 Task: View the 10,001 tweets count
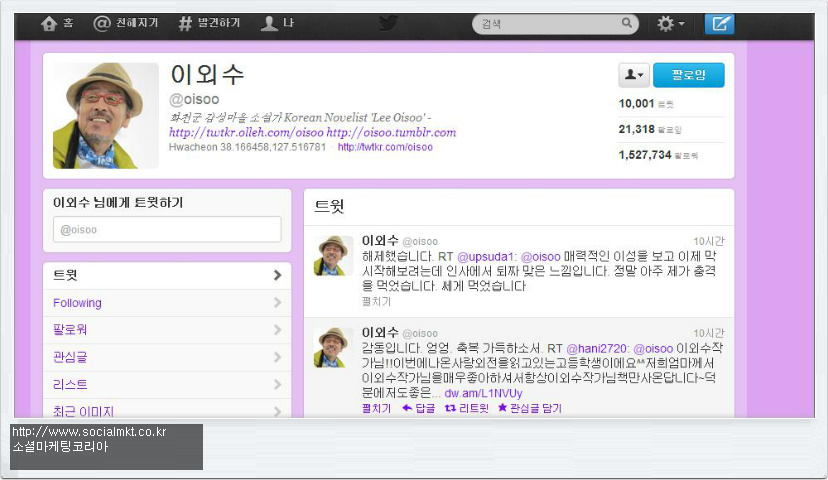point(646,103)
